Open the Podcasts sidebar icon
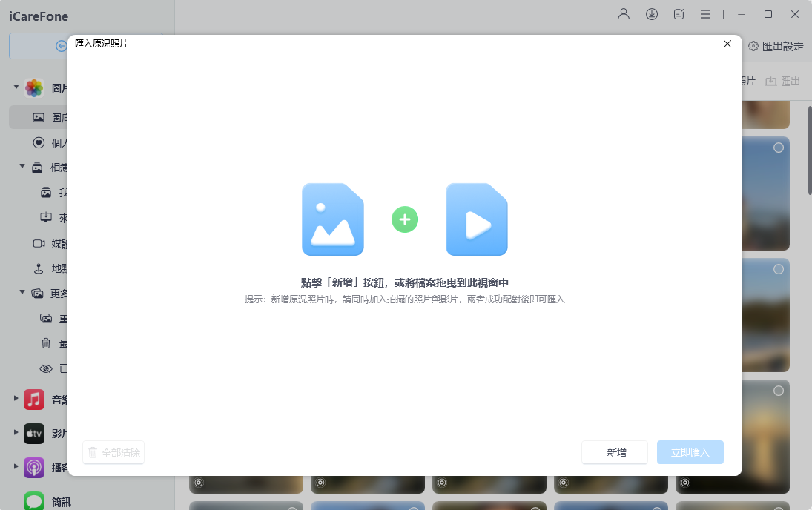 click(x=33, y=467)
